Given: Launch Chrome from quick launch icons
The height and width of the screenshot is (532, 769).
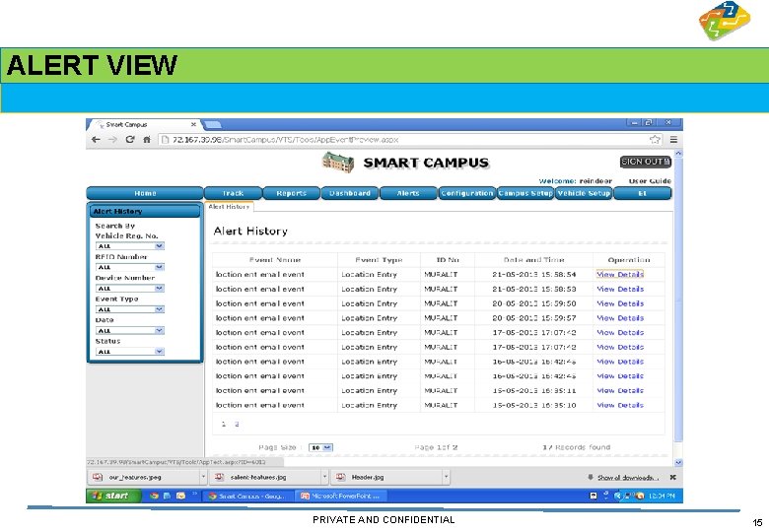Looking at the screenshot, I should pos(154,496).
